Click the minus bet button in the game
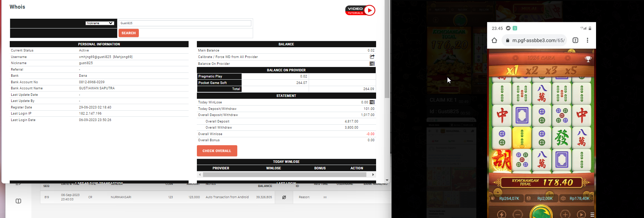This screenshot has width=644, height=218. coord(517,214)
